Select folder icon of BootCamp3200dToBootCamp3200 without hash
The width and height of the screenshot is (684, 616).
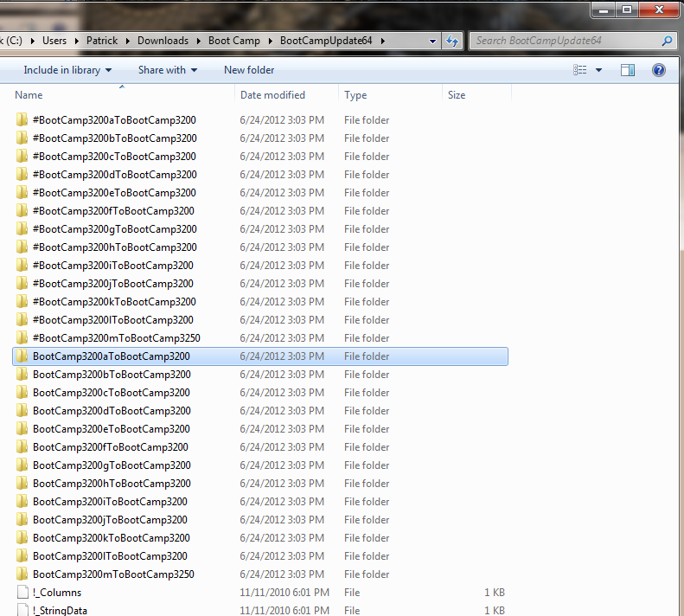pos(22,411)
